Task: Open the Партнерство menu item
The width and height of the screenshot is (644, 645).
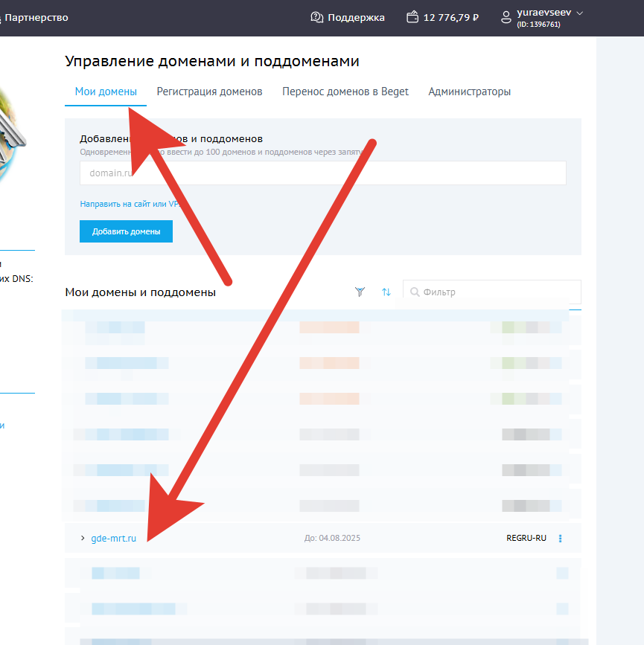Action: [36, 17]
